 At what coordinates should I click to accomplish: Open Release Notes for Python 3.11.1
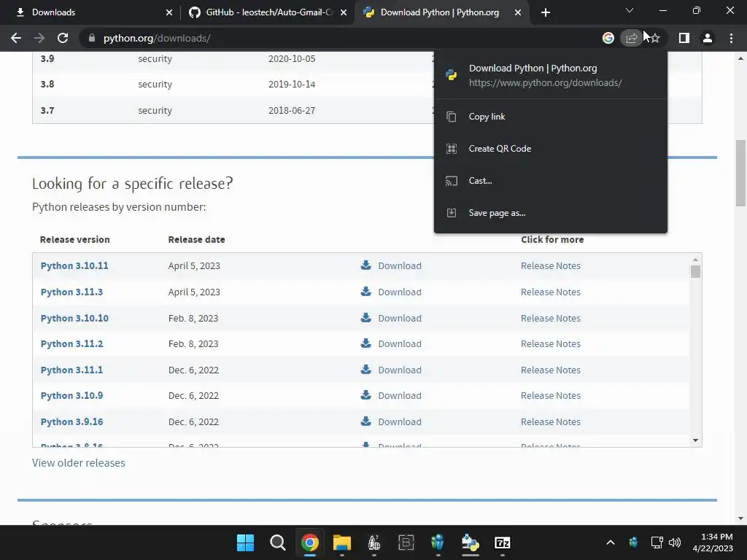tap(551, 370)
